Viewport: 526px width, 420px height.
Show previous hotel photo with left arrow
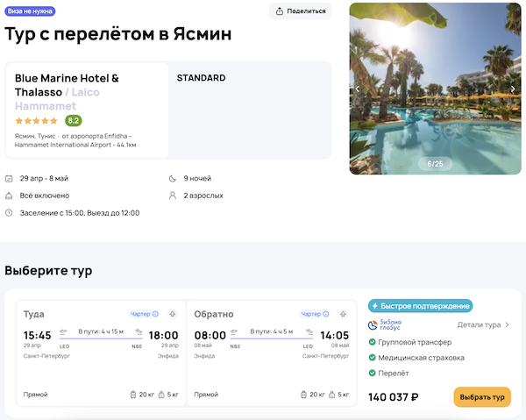[357, 89]
